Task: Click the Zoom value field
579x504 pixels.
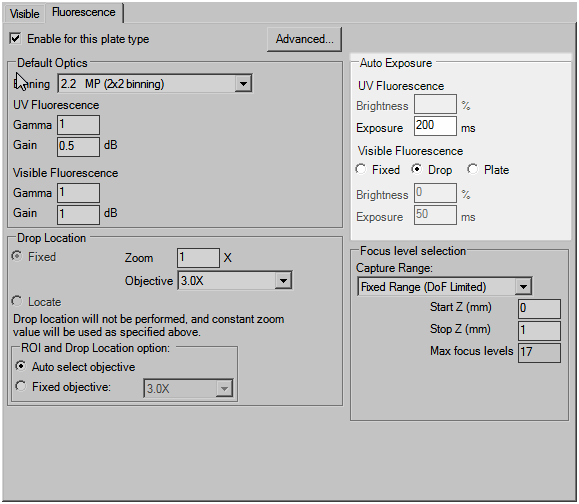Action: 198,258
